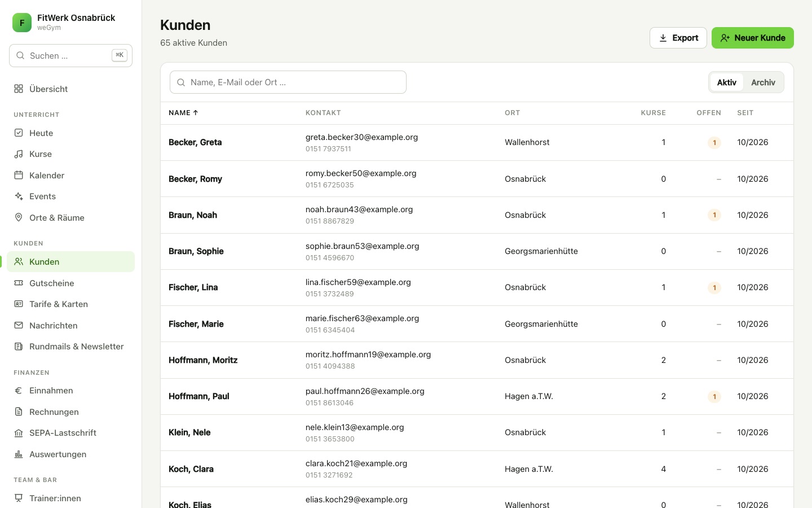Click the Tarife & Karten card icon
The image size is (812, 508).
[19, 304]
